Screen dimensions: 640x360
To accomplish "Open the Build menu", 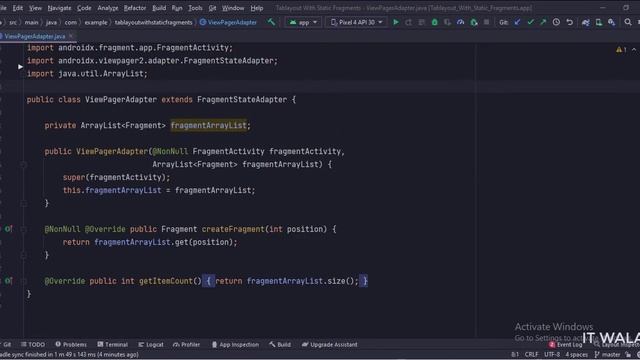I will (x=159, y=8).
